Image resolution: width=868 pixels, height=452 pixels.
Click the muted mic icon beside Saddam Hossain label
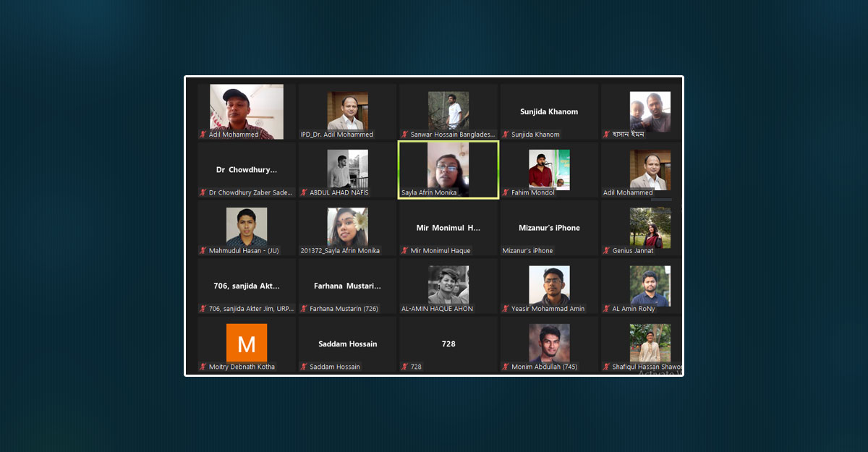(x=305, y=367)
